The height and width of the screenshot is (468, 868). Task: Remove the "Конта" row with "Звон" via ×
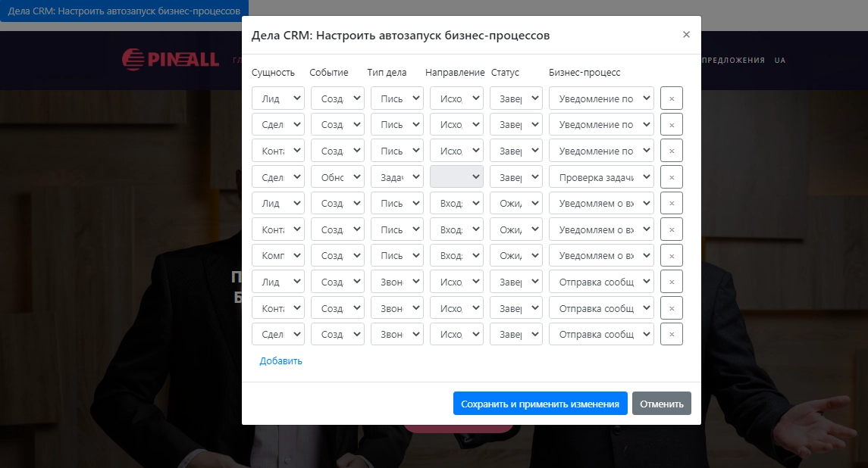671,307
